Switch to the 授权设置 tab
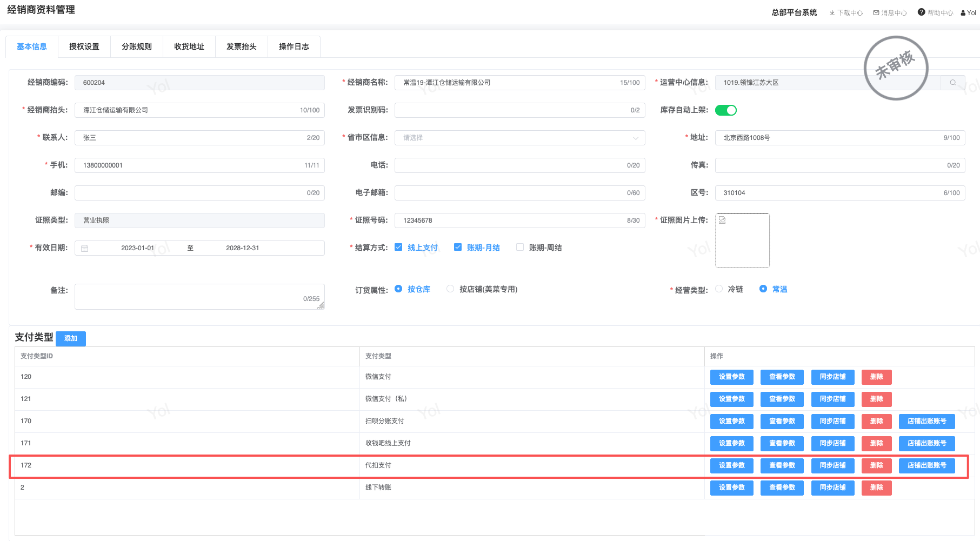Screen dimensions: 980x541 click(x=84, y=46)
